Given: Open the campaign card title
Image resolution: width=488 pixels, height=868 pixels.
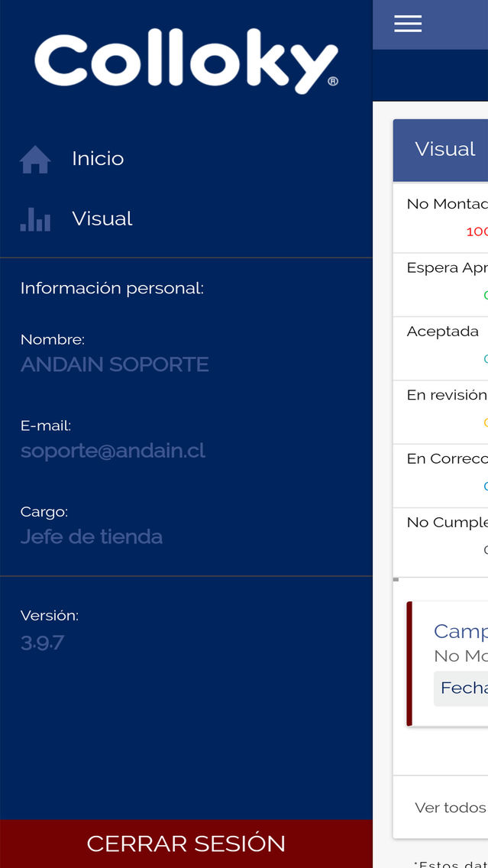Looking at the screenshot, I should pos(461,632).
